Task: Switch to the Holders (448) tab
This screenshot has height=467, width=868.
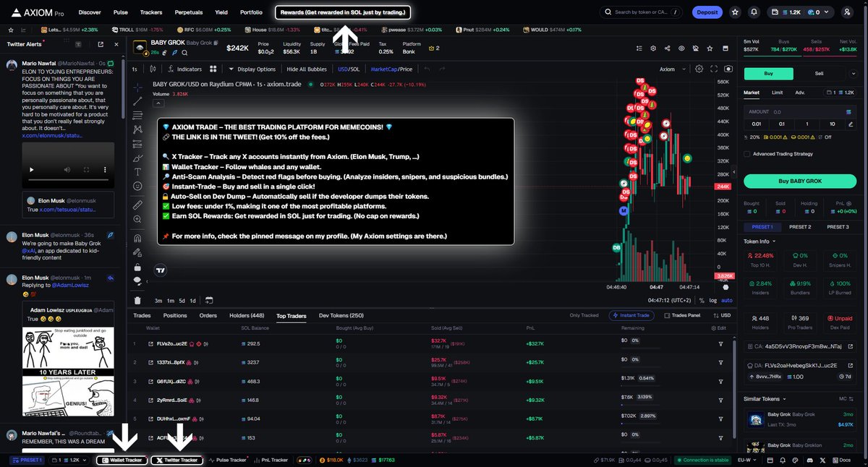Action: [x=247, y=315]
